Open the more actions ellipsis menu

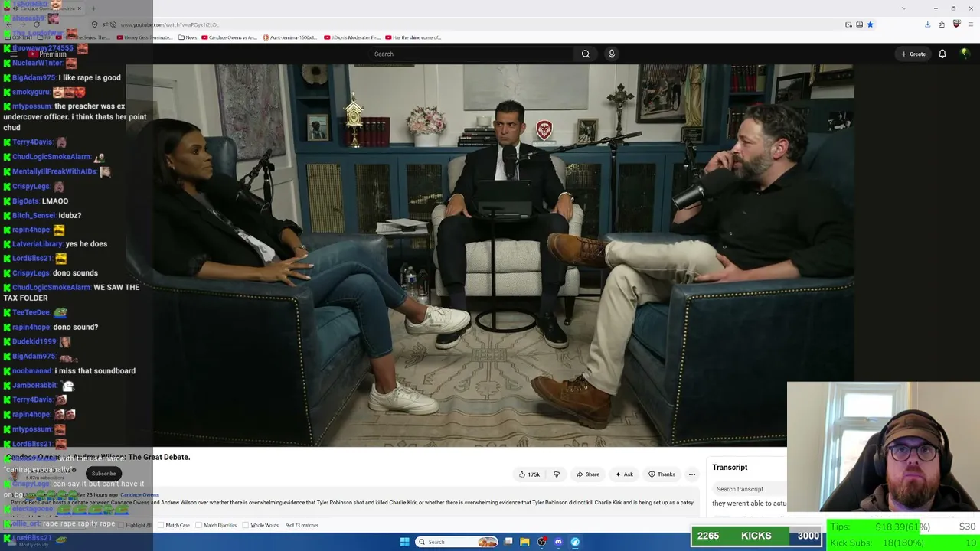(692, 474)
